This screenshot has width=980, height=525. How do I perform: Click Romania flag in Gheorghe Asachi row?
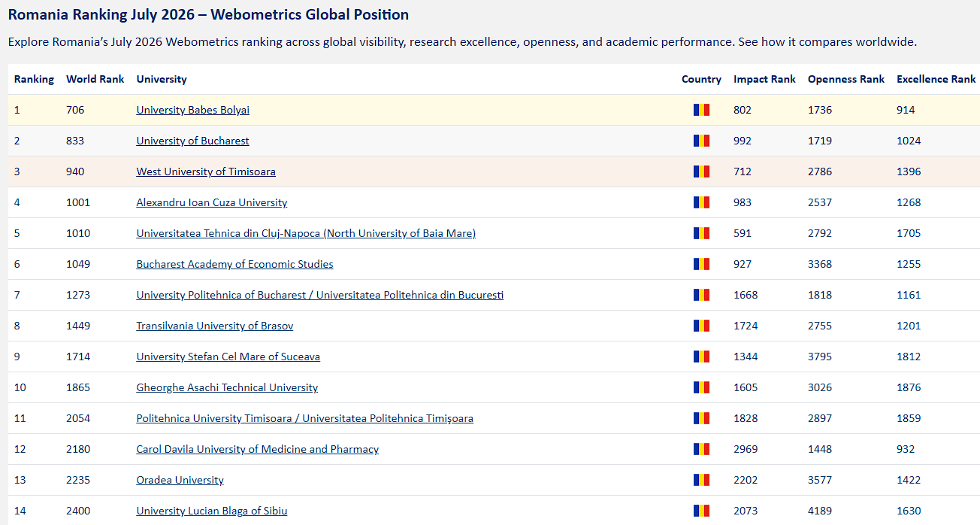pyautogui.click(x=701, y=387)
